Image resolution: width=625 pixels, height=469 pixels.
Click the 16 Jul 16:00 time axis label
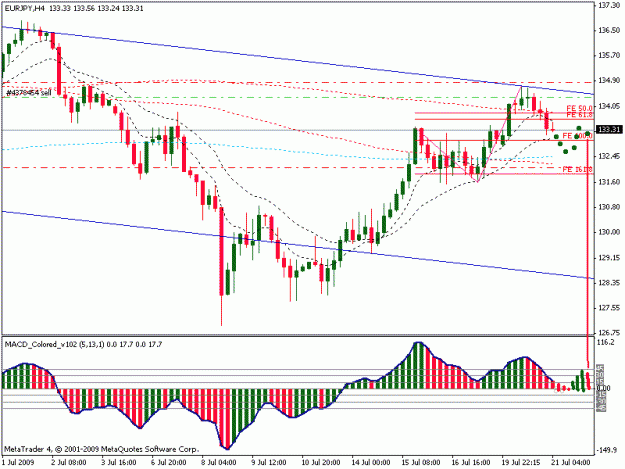[471, 463]
